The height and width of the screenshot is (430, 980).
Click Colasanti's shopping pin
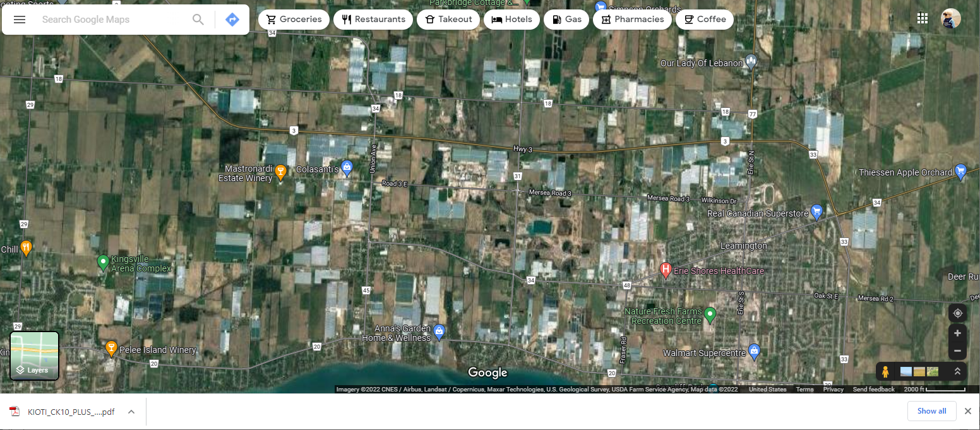347,169
